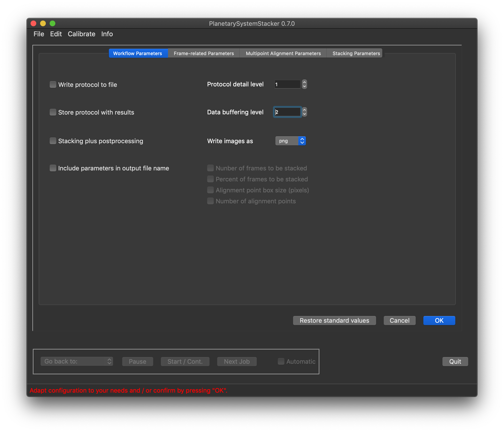This screenshot has width=504, height=432.
Task: Switch to Frame-related Parameters tab
Action: tap(204, 53)
